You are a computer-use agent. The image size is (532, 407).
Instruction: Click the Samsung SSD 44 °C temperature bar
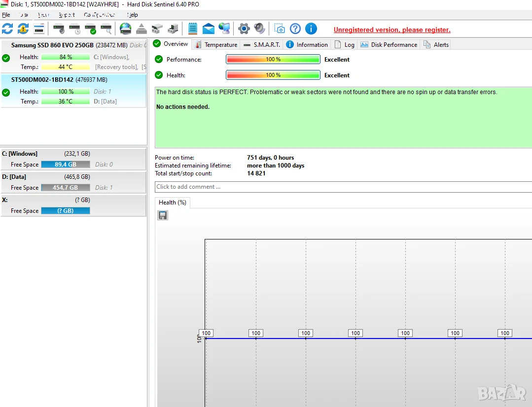[66, 67]
